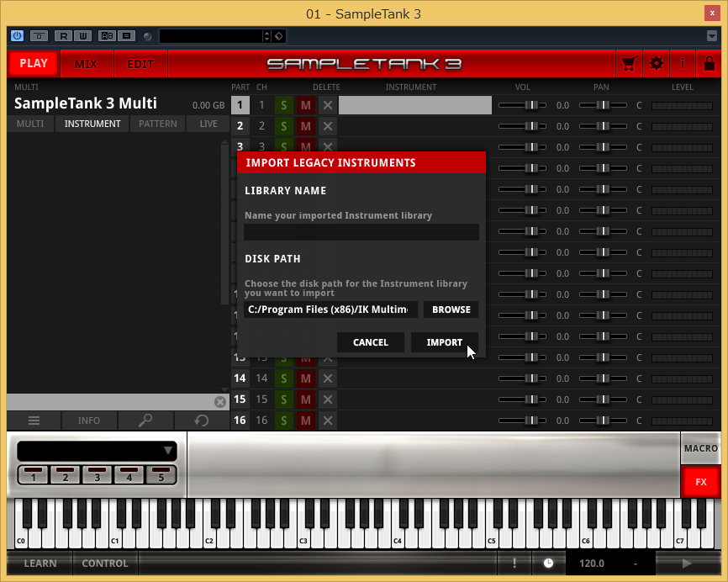This screenshot has height=582, width=728.
Task: Click the browser refresh arrow icon
Action: (x=202, y=421)
